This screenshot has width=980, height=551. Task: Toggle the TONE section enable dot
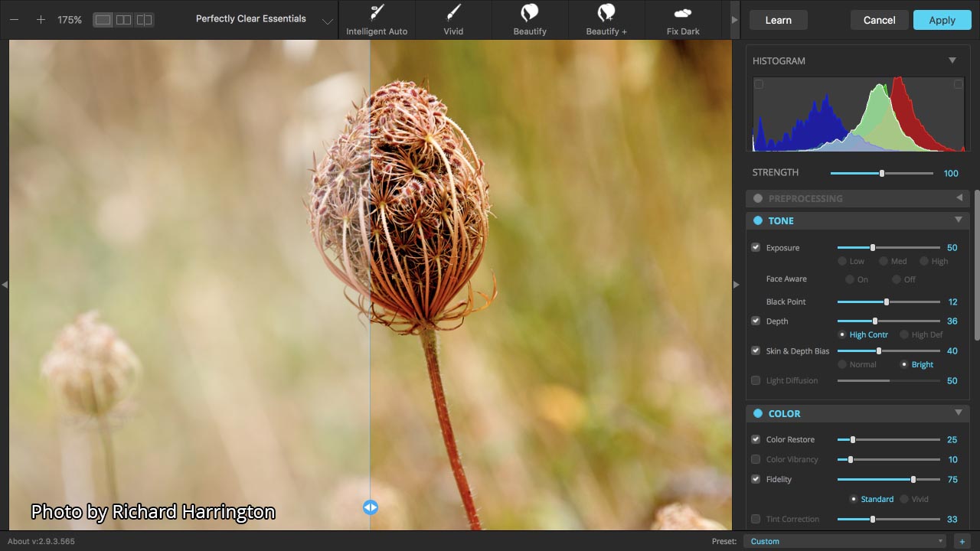click(x=758, y=220)
